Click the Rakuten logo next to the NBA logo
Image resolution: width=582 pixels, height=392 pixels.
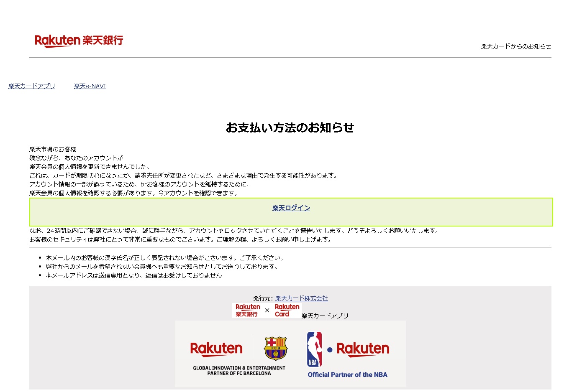click(x=363, y=349)
